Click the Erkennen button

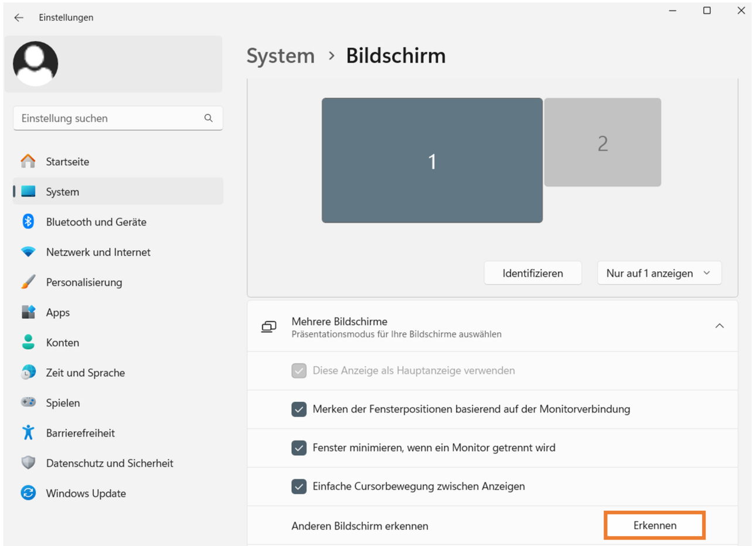(x=655, y=525)
